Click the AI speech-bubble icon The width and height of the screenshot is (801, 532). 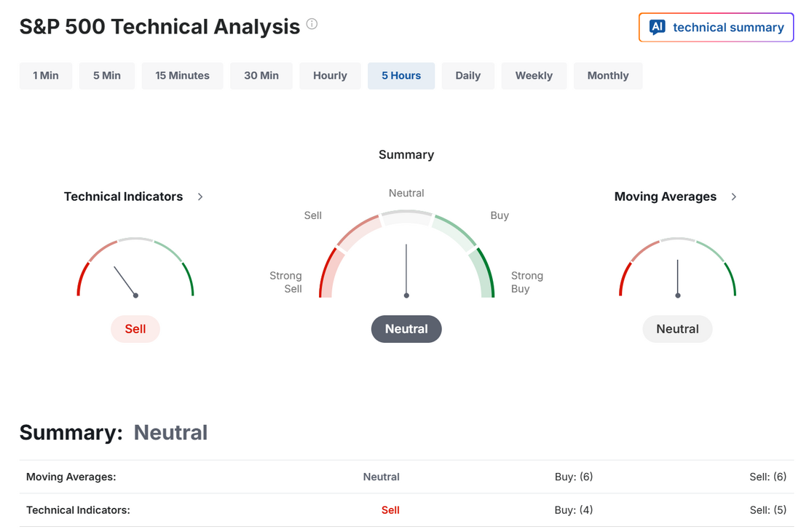pyautogui.click(x=657, y=27)
